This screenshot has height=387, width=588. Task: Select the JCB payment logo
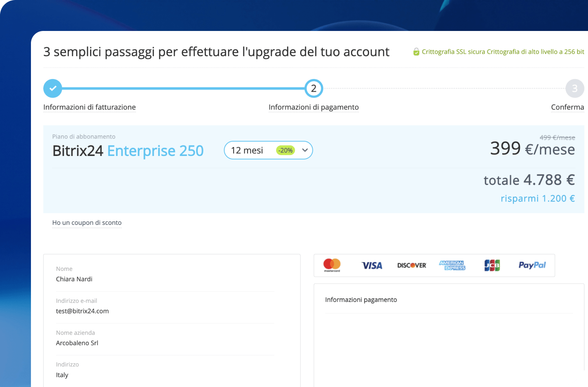pos(492,265)
